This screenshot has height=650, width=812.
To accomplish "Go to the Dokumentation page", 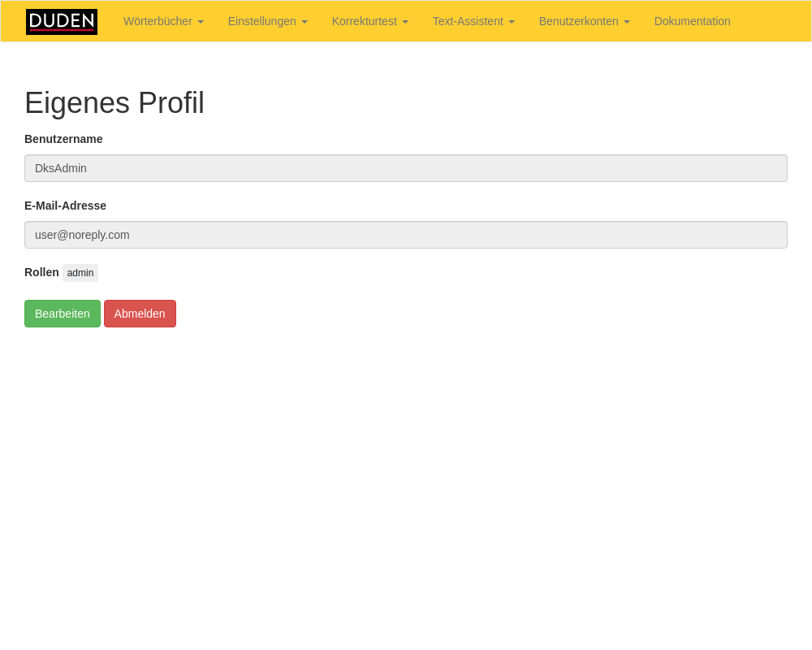I will tap(692, 21).
